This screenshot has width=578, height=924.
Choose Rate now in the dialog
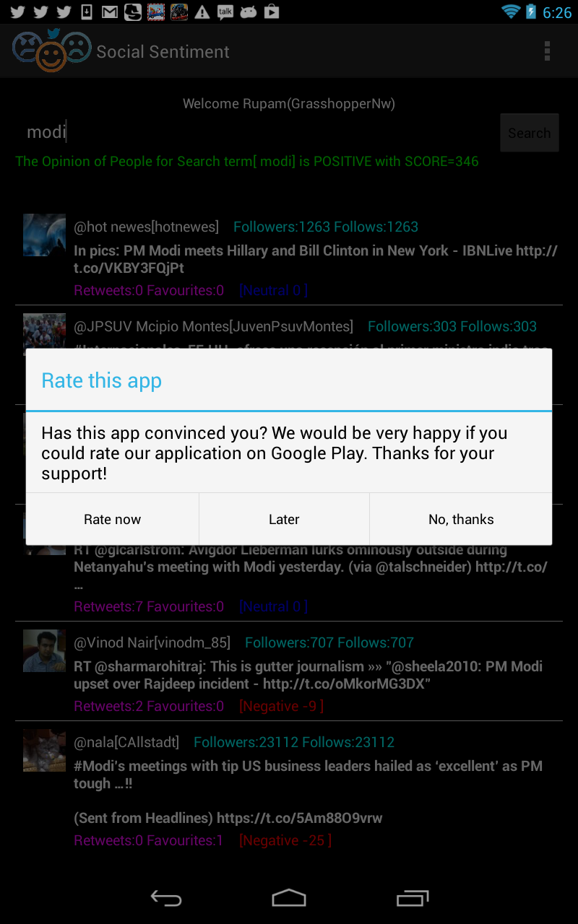point(112,519)
